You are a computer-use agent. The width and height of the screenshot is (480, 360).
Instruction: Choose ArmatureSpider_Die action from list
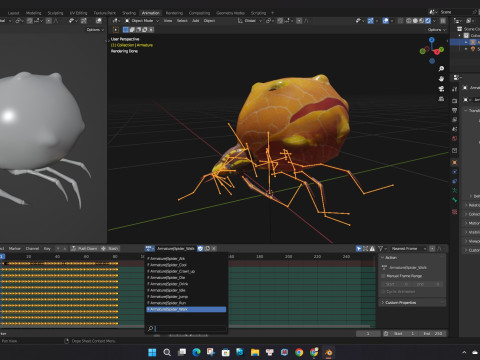(x=186, y=278)
